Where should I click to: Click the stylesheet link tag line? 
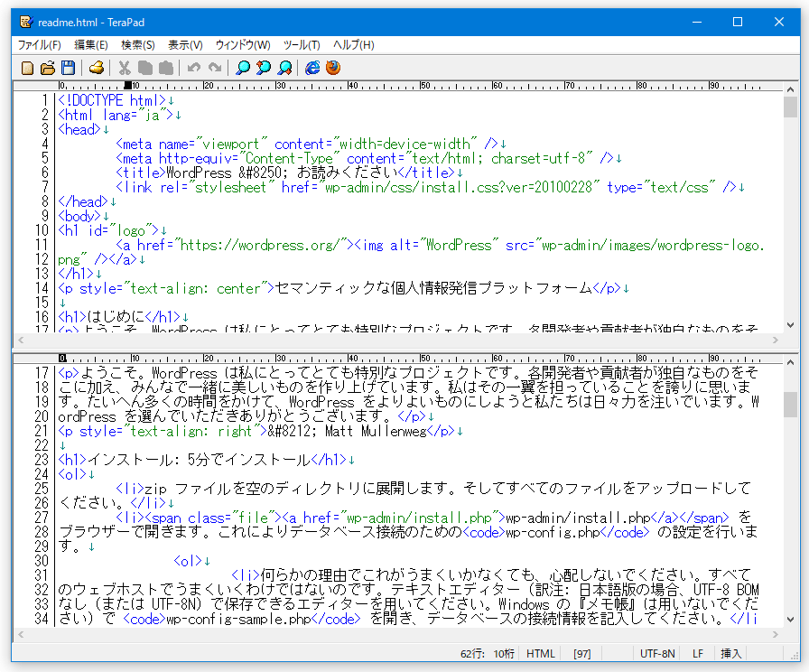[426, 187]
